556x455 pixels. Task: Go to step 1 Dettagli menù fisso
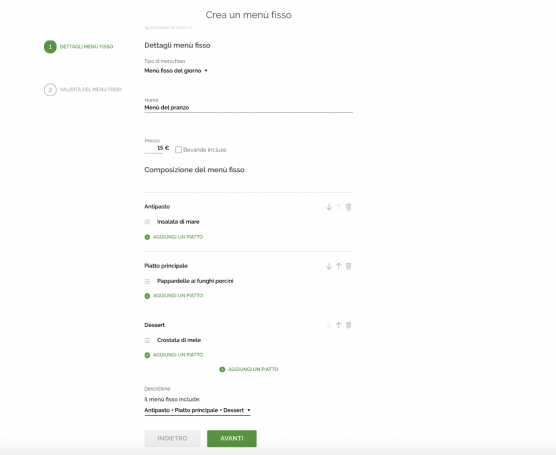tap(79, 47)
